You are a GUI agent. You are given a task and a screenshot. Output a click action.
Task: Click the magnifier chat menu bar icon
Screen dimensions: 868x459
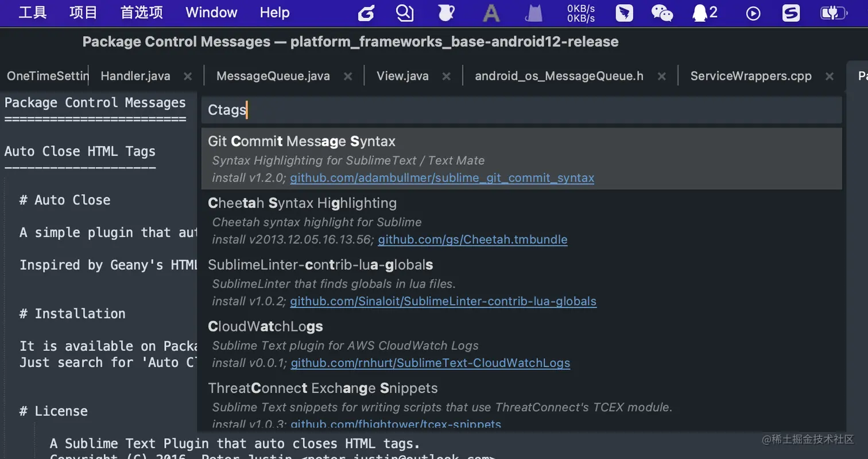[405, 13]
